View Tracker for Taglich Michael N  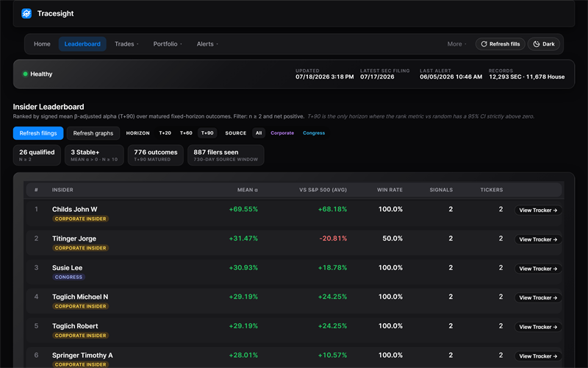click(x=538, y=298)
